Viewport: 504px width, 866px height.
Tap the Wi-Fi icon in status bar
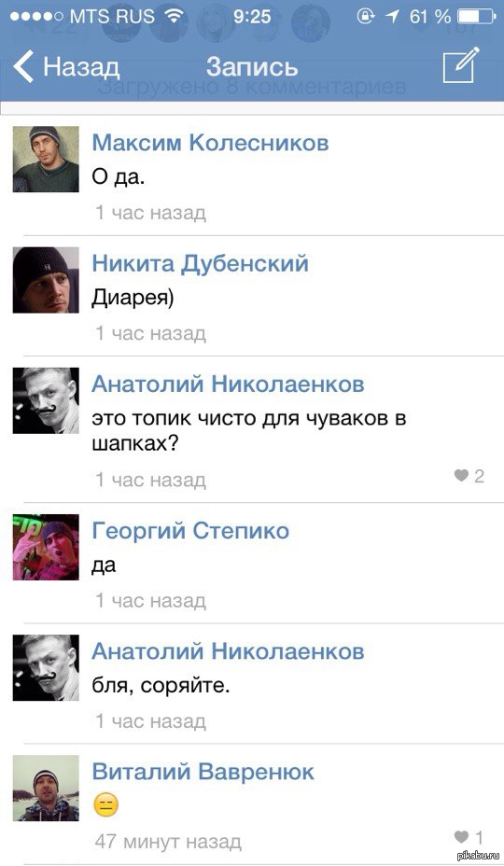coord(175,16)
